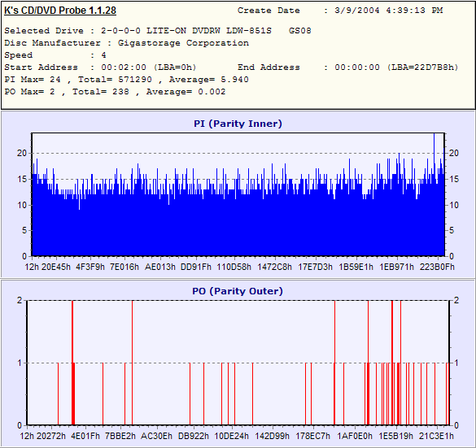Click the PI Max= 24 statistics line
The width and height of the screenshot is (476, 448).
tap(127, 80)
